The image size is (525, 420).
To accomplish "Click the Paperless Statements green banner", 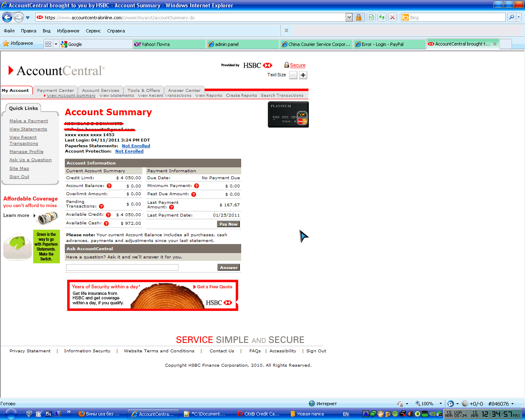I will click(46, 247).
